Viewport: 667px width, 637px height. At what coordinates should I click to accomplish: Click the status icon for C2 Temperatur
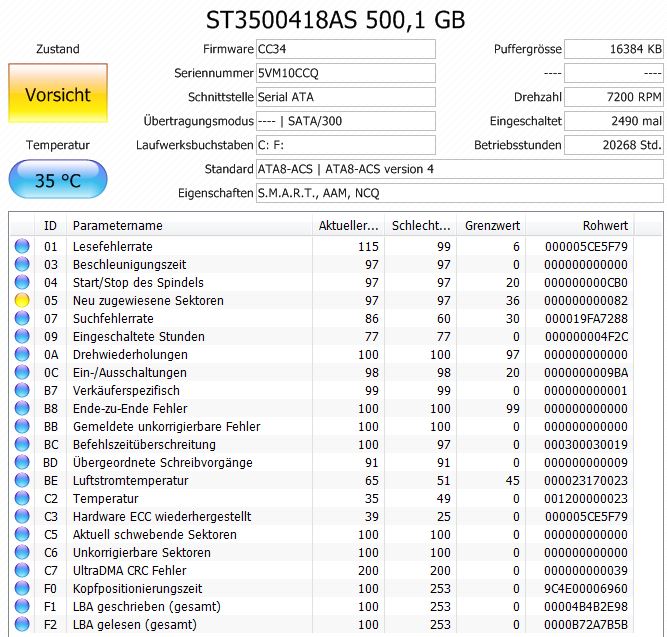coord(22,498)
